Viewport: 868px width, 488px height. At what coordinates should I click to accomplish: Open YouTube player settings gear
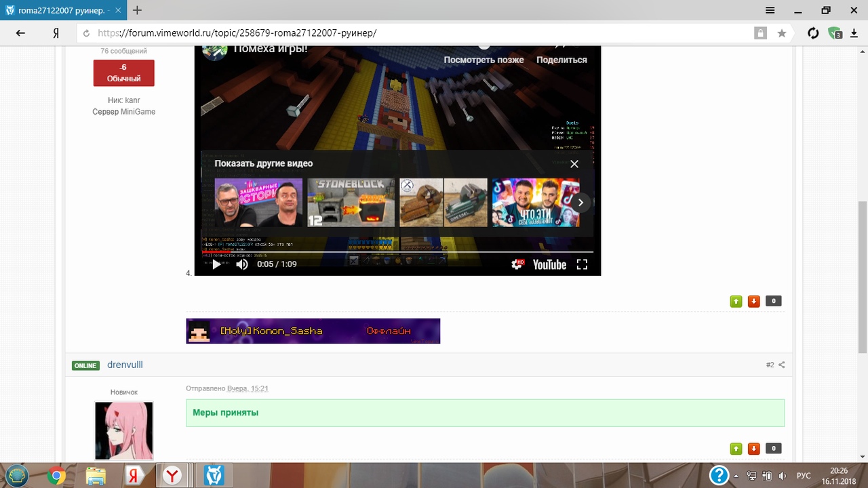[x=517, y=264]
